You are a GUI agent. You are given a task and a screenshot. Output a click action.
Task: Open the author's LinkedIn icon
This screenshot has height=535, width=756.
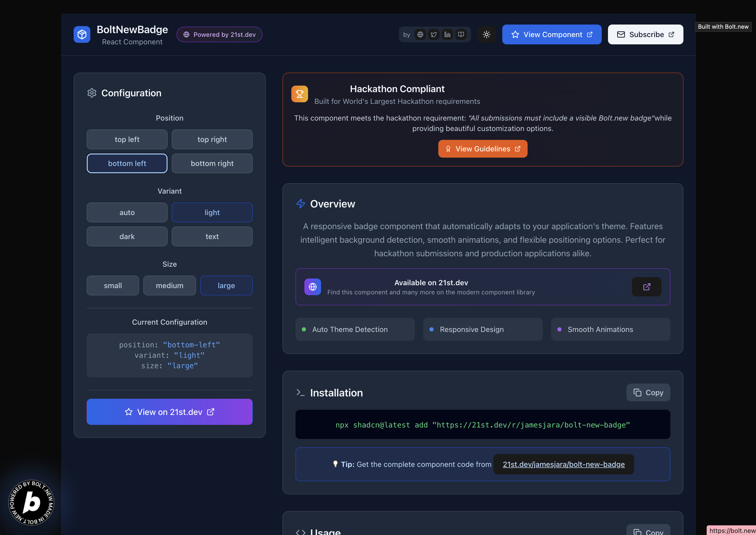(447, 35)
